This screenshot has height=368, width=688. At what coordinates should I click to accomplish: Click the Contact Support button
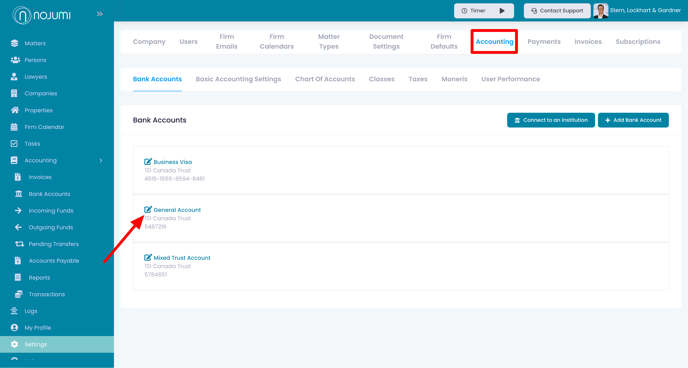557,11
